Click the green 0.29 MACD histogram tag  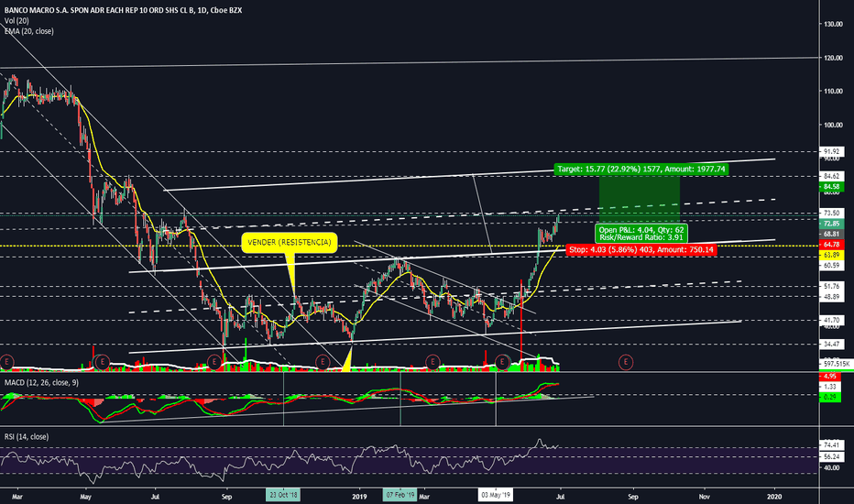pyautogui.click(x=829, y=397)
